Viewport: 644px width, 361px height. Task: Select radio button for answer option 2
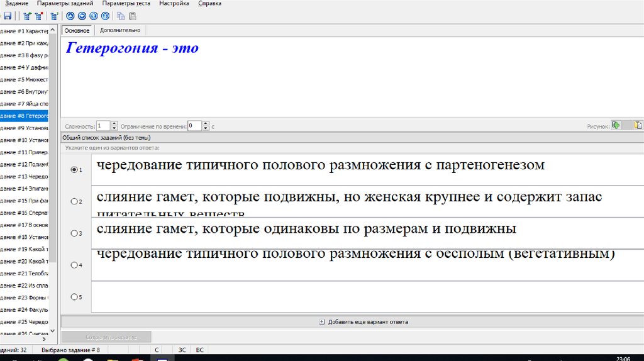pyautogui.click(x=75, y=201)
